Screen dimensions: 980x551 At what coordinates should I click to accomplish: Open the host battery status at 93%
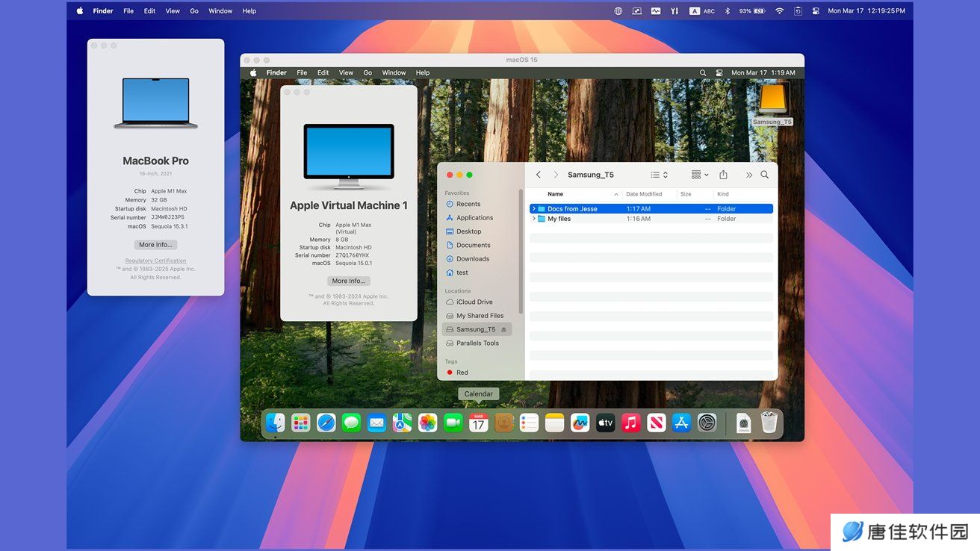(x=752, y=11)
